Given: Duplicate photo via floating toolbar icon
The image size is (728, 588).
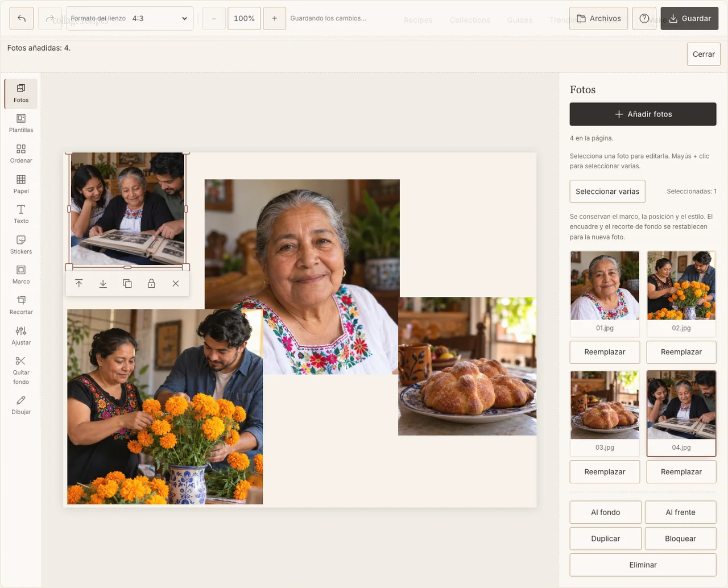Looking at the screenshot, I should click(x=127, y=283).
